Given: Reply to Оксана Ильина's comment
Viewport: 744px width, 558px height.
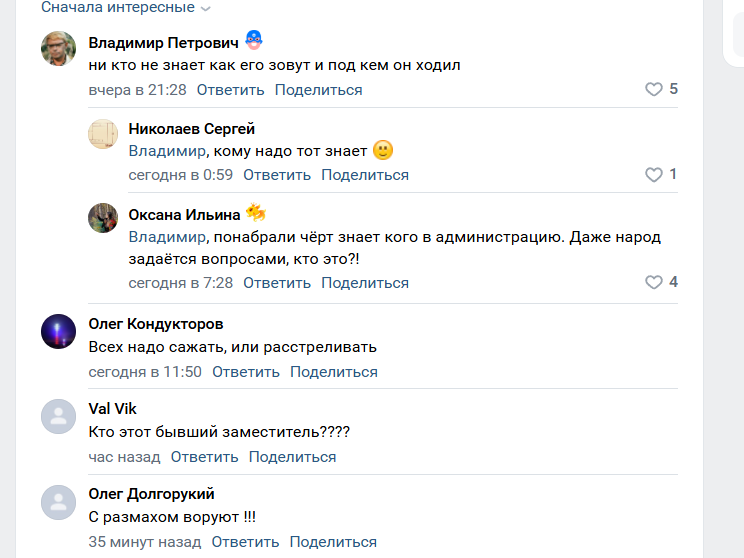Looking at the screenshot, I should [x=277, y=283].
